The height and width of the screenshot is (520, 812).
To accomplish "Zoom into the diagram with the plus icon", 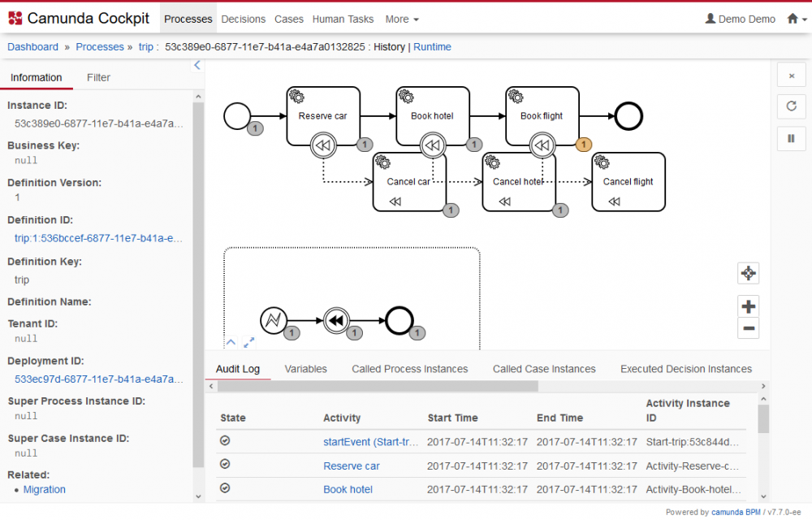I will [x=748, y=306].
